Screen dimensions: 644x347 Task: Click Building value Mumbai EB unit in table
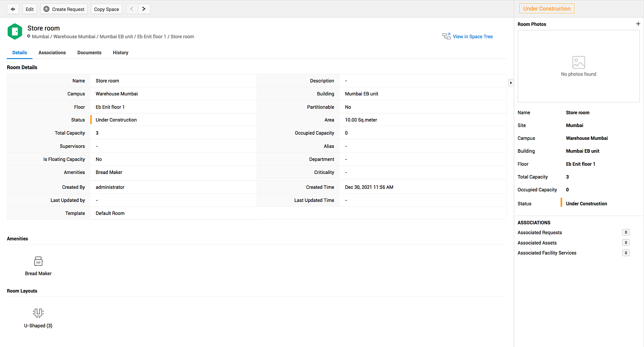pos(361,94)
